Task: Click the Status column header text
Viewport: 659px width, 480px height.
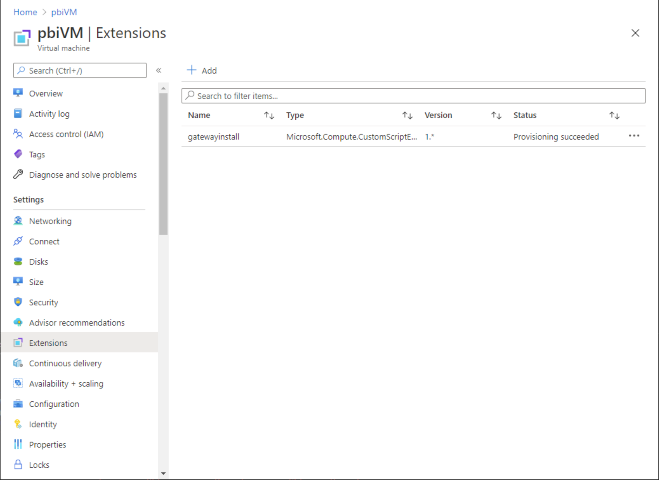Action: [x=525, y=115]
